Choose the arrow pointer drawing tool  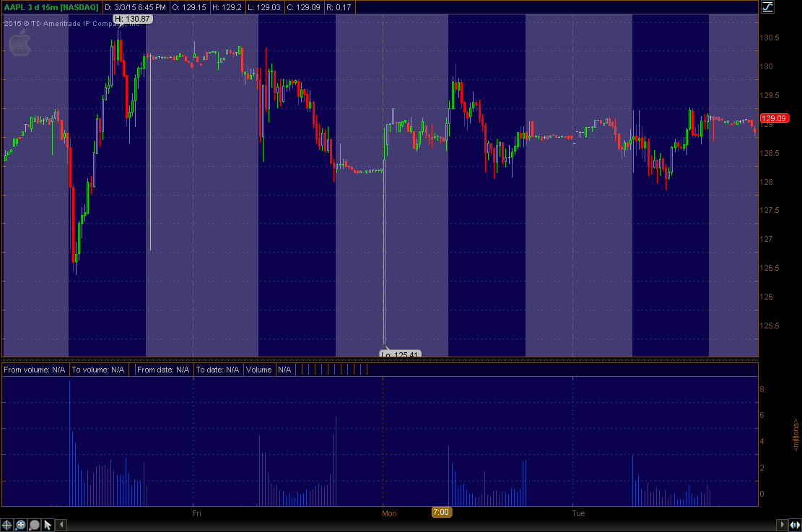[48, 525]
